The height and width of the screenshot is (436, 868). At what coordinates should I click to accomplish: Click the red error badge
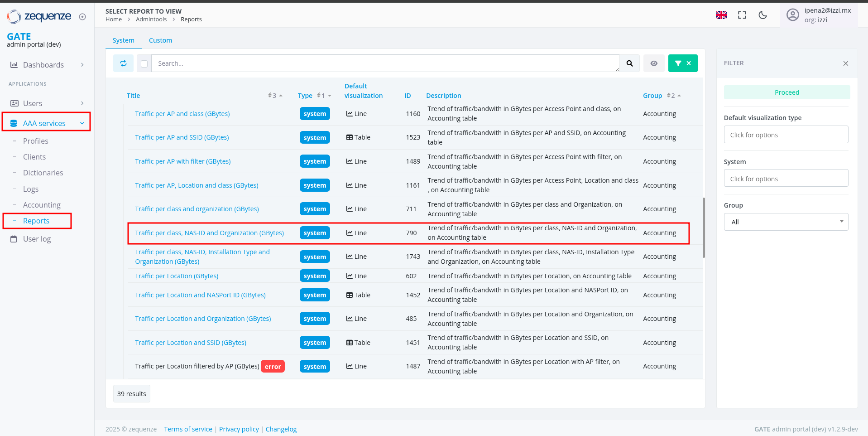coord(273,366)
